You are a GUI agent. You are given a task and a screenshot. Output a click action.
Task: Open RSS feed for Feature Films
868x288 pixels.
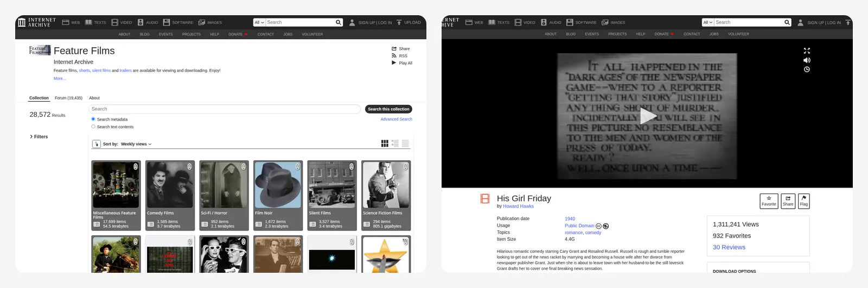(400, 56)
